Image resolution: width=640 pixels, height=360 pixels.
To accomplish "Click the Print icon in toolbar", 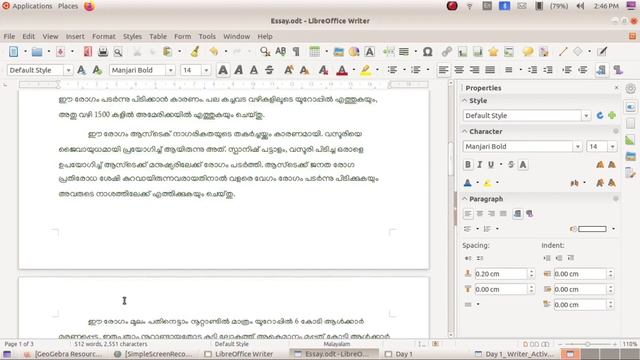I will (x=103, y=51).
